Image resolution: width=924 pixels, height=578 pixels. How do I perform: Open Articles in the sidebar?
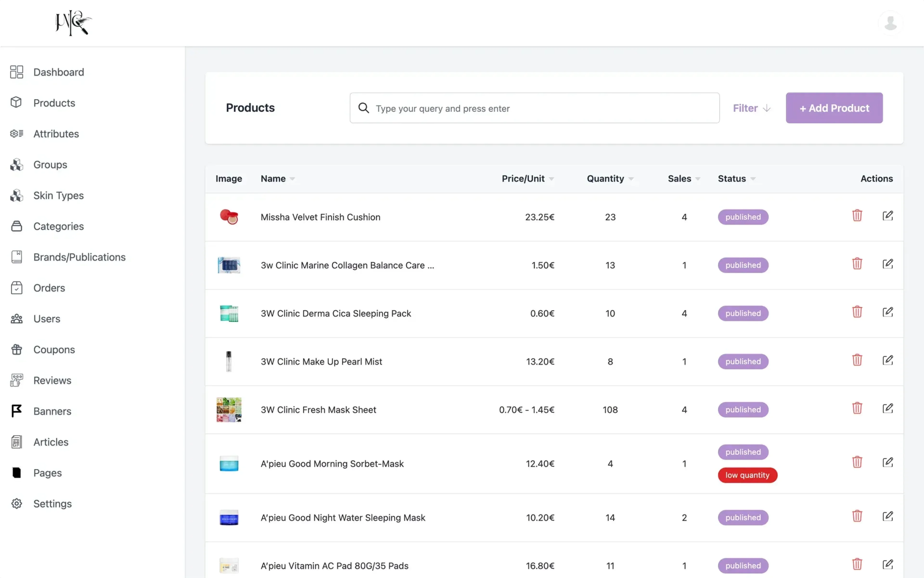coord(51,442)
